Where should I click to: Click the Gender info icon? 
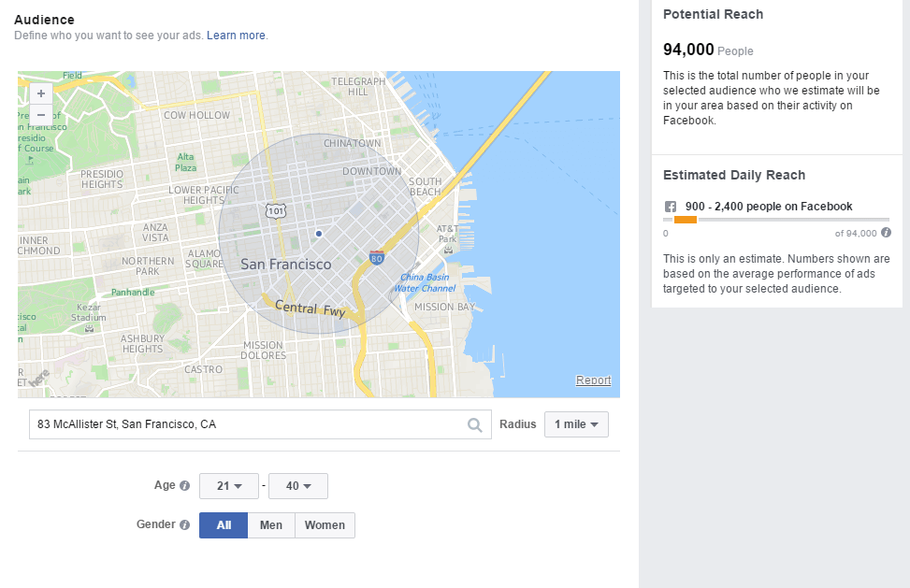tap(184, 525)
